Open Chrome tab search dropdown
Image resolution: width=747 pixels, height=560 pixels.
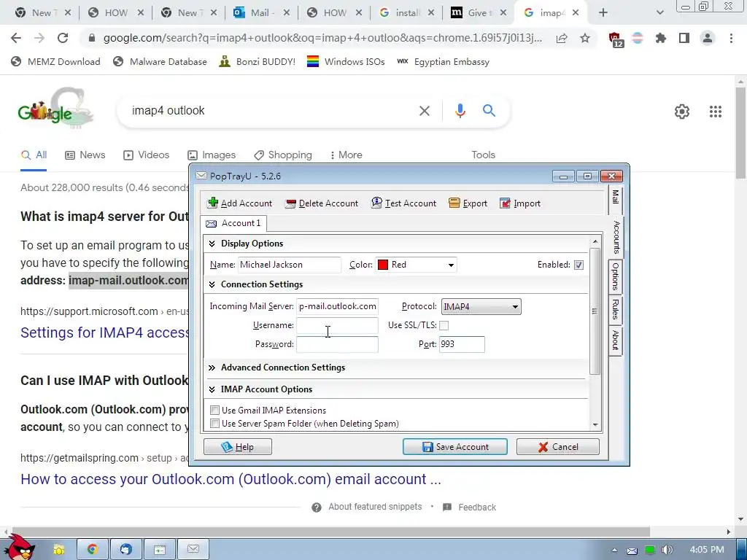tap(659, 13)
